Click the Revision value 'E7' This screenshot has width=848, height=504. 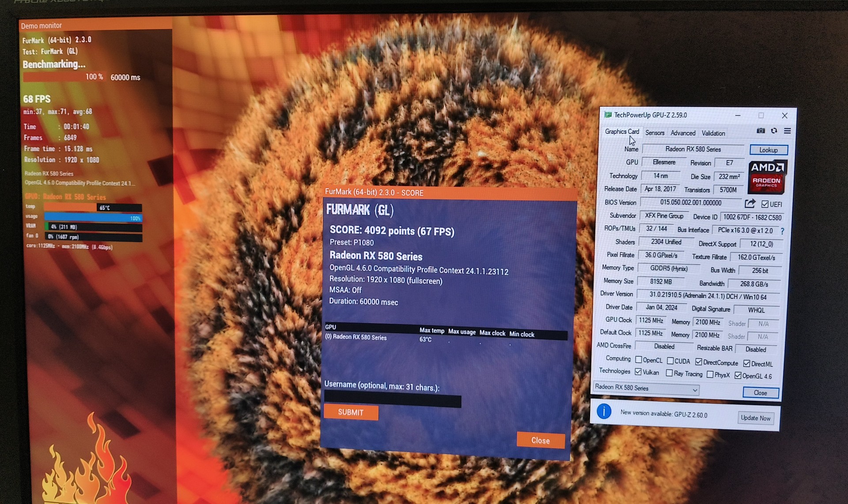(x=729, y=163)
